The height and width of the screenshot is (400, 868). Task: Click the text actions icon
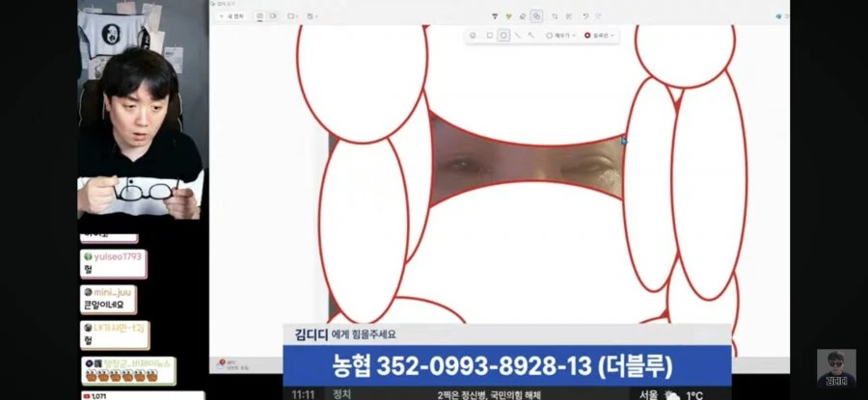568,16
